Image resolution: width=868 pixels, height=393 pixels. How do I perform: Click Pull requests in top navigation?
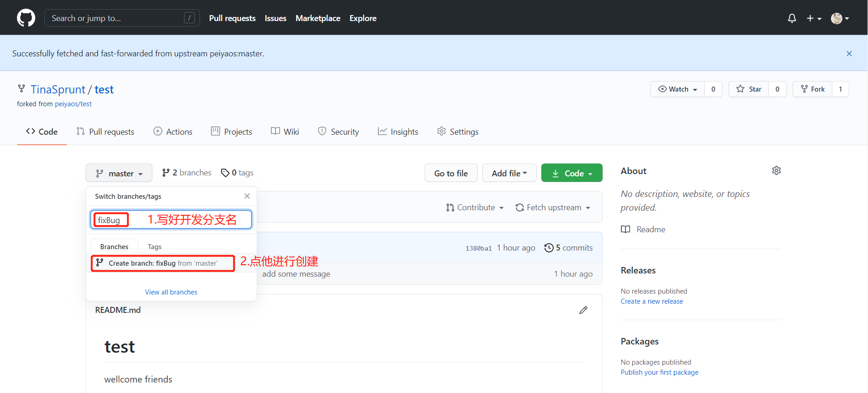click(x=232, y=18)
